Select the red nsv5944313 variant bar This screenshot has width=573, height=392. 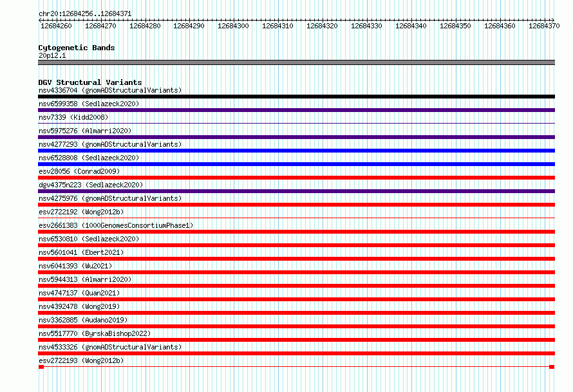tap(296, 286)
